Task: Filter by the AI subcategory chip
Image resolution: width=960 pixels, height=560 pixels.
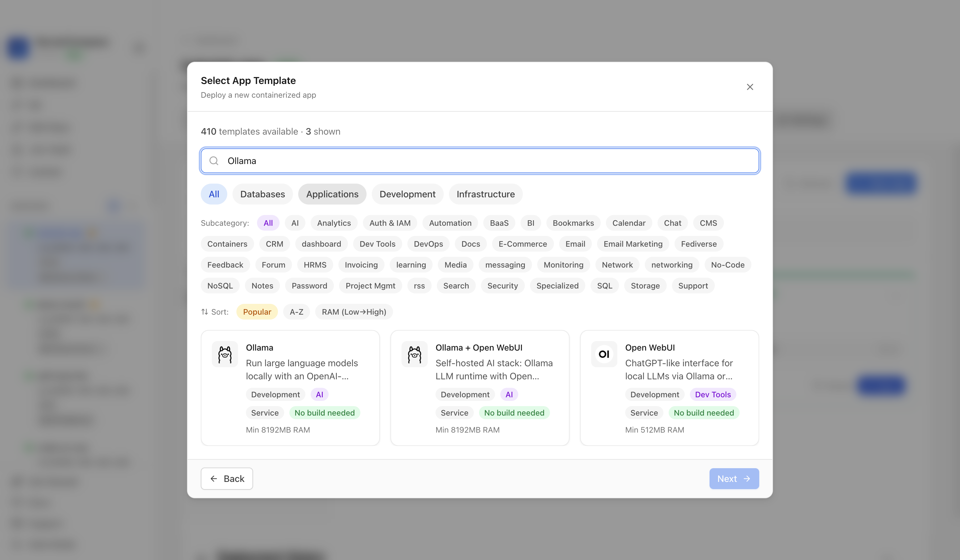Action: (x=295, y=223)
